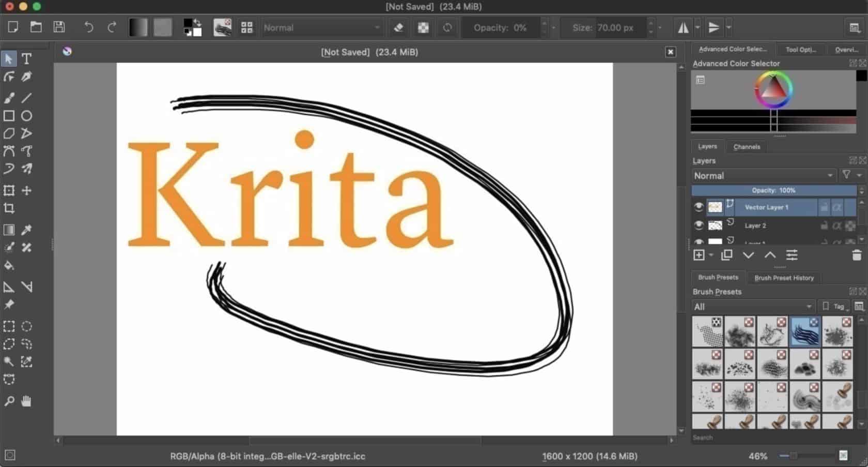Viewport: 868px width, 467px height.
Task: Switch to the Overview tab
Action: (x=847, y=49)
